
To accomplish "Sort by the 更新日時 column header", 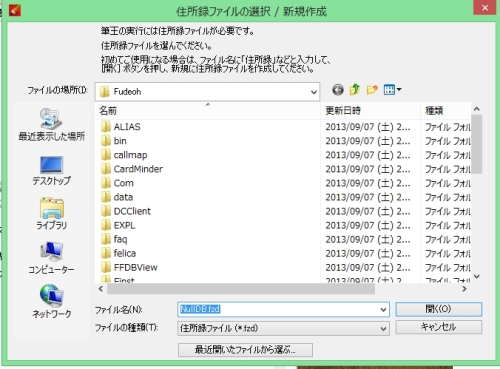I will click(371, 111).
